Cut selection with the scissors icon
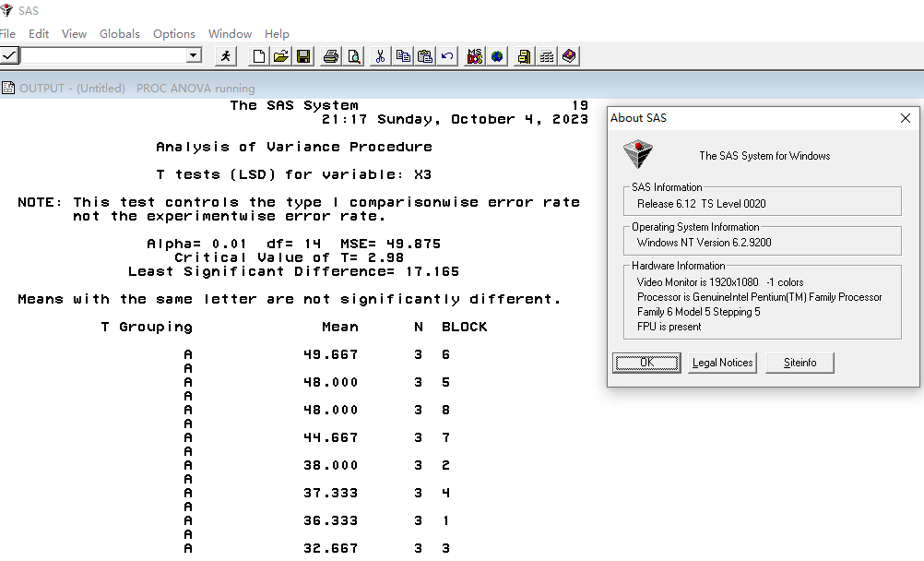 pos(380,56)
